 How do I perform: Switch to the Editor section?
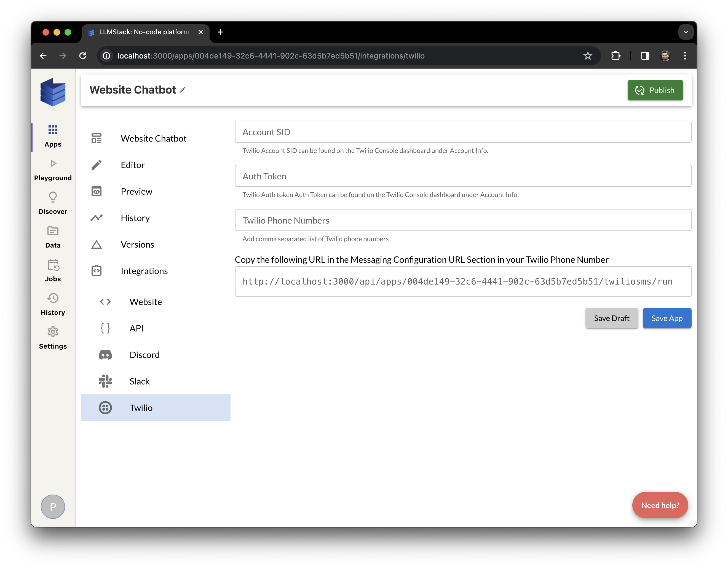point(132,164)
